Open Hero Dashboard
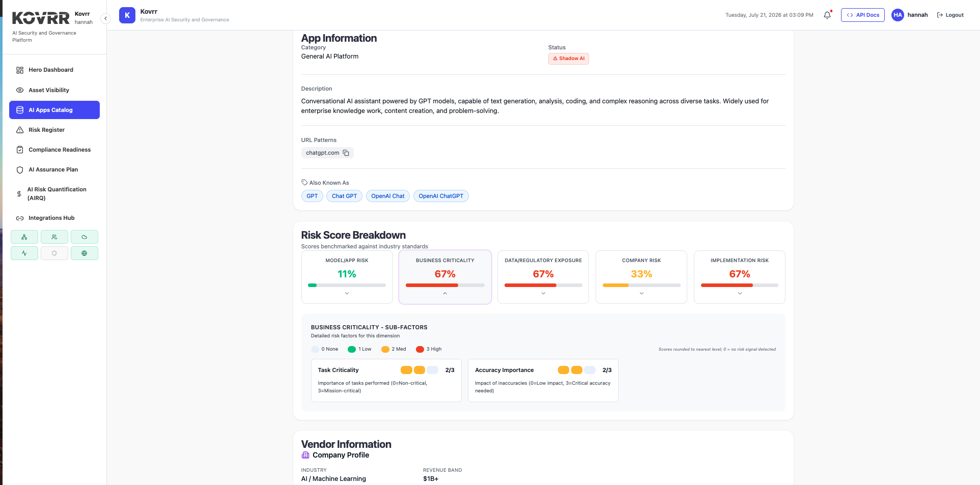The height and width of the screenshot is (485, 980). coord(54,70)
